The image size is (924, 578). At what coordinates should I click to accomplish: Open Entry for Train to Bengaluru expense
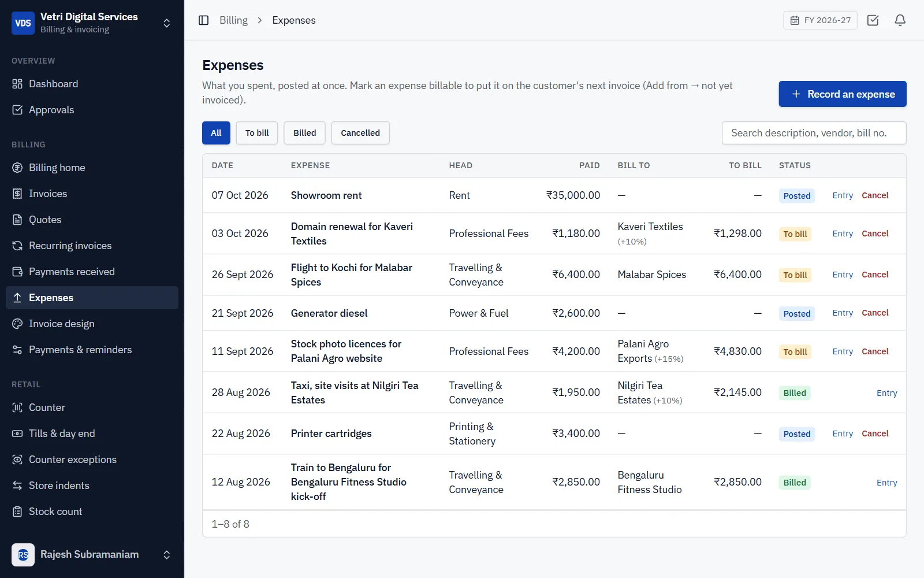[x=886, y=483]
